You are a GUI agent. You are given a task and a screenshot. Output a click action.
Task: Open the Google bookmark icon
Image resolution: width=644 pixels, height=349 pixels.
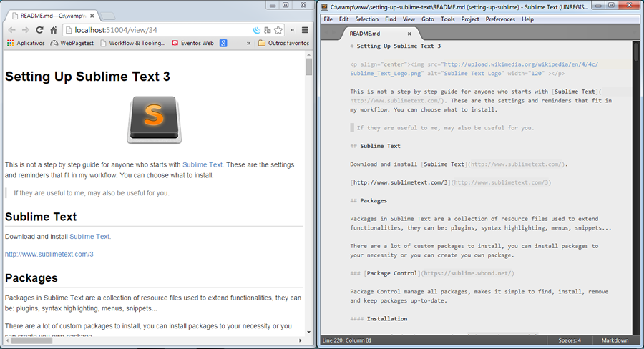(x=223, y=43)
